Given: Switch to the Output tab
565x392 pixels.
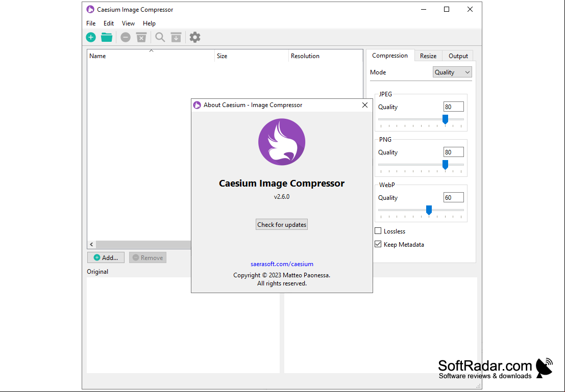Looking at the screenshot, I should pyautogui.click(x=458, y=56).
